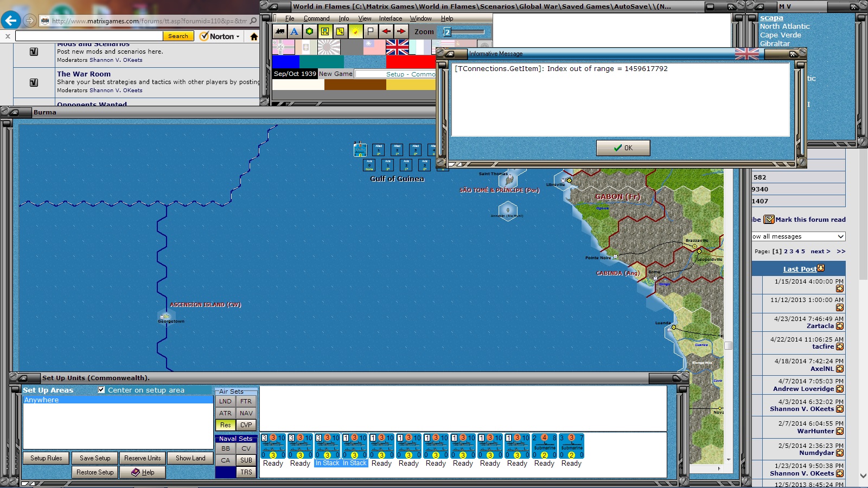Click the second Submarine unit counter
Image resolution: width=868 pixels, height=488 pixels.
572,446
